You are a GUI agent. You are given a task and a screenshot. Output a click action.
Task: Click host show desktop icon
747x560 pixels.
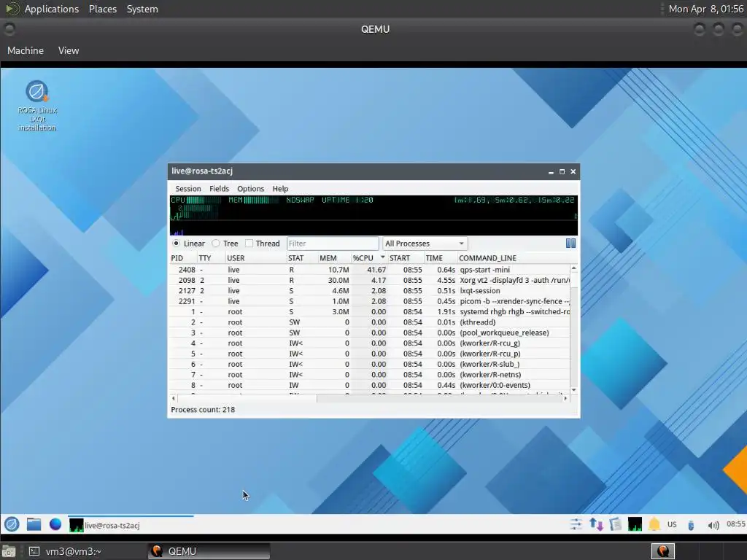(x=9, y=551)
